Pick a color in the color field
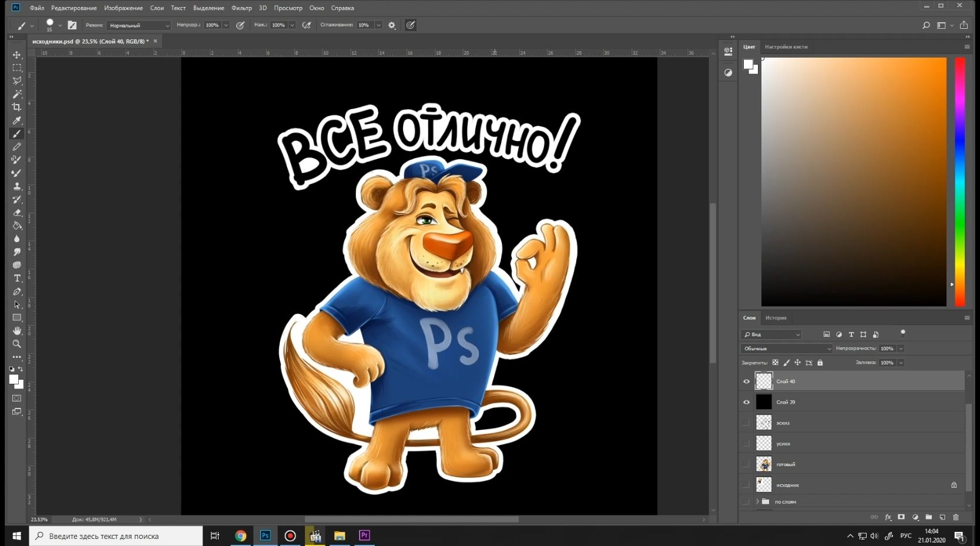The width and height of the screenshot is (980, 546). tap(854, 182)
